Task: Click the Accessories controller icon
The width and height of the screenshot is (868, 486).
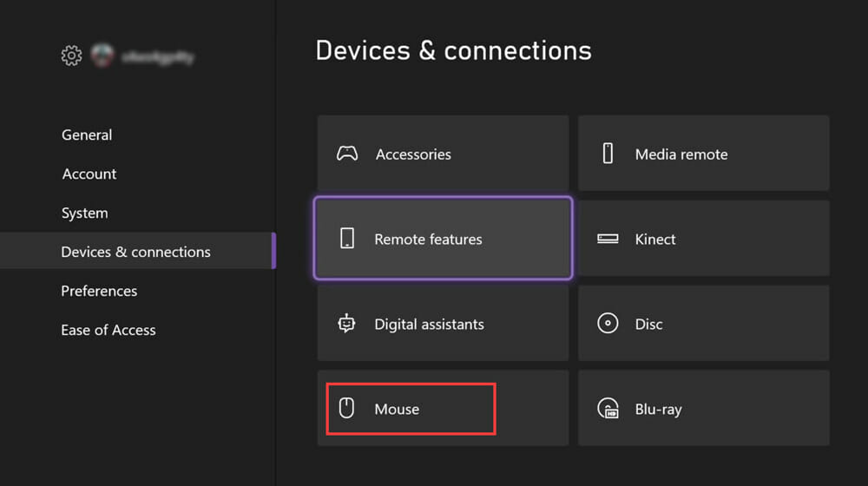Action: [347, 154]
